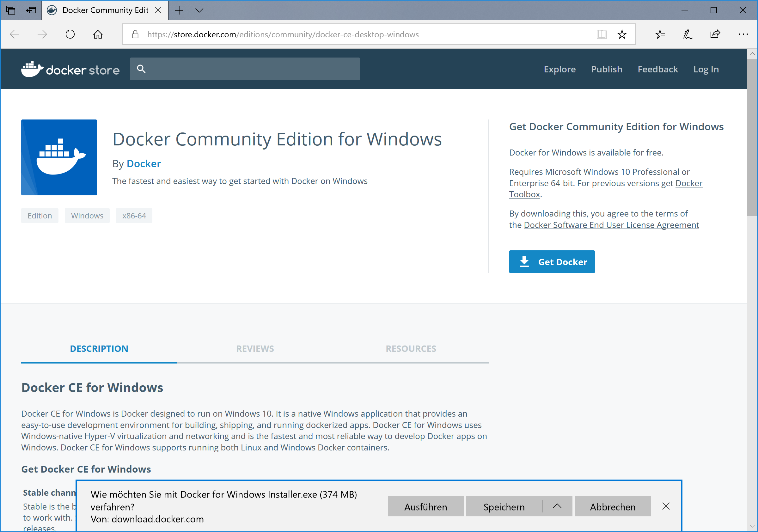Click inside the Docker Store search field

pyautogui.click(x=245, y=69)
